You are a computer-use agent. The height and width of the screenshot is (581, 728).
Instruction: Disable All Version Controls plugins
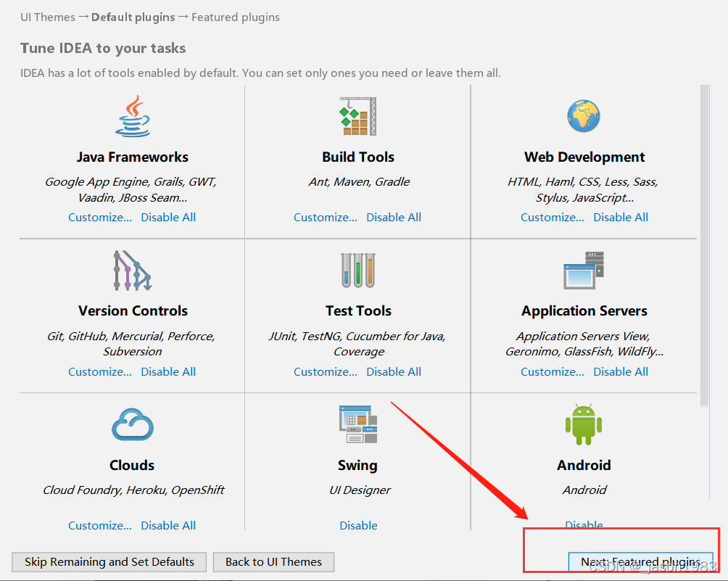168,372
